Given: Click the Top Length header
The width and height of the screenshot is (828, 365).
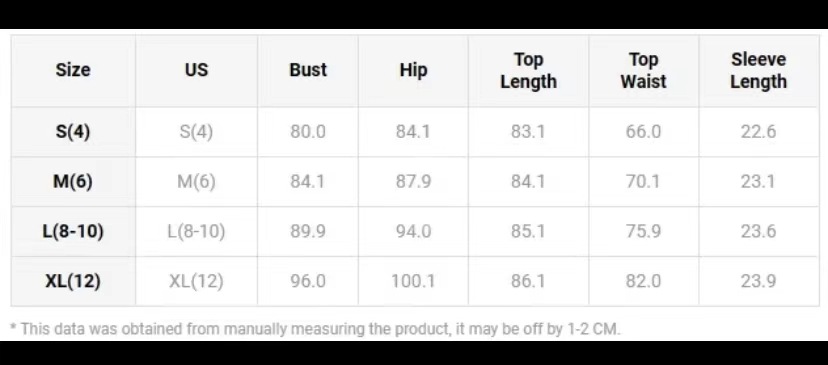Looking at the screenshot, I should (x=528, y=71).
